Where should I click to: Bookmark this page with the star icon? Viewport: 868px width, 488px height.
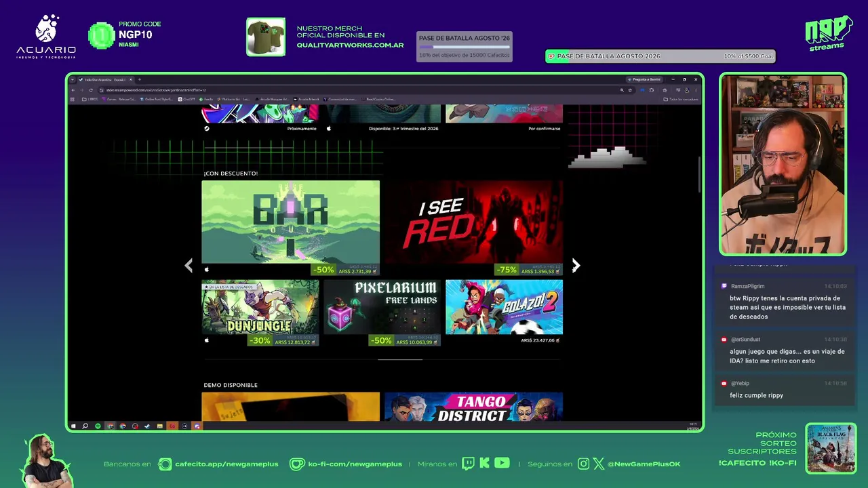point(630,90)
